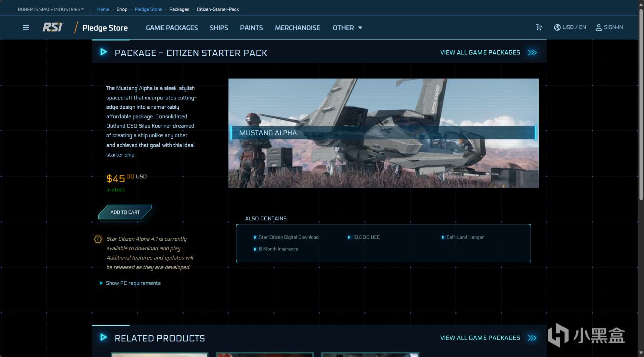Open the MERCHANDISE menu item
Image resolution: width=644 pixels, height=357 pixels.
coord(297,28)
